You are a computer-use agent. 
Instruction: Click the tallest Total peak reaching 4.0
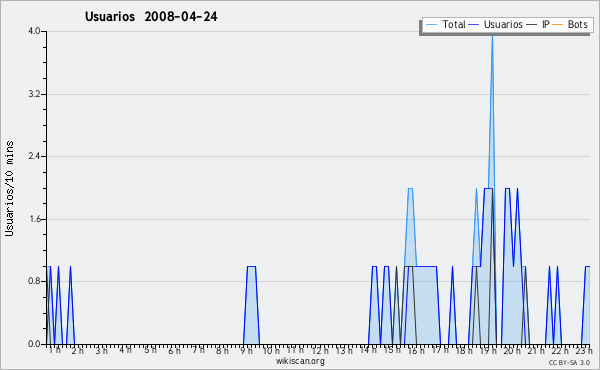tap(492, 37)
